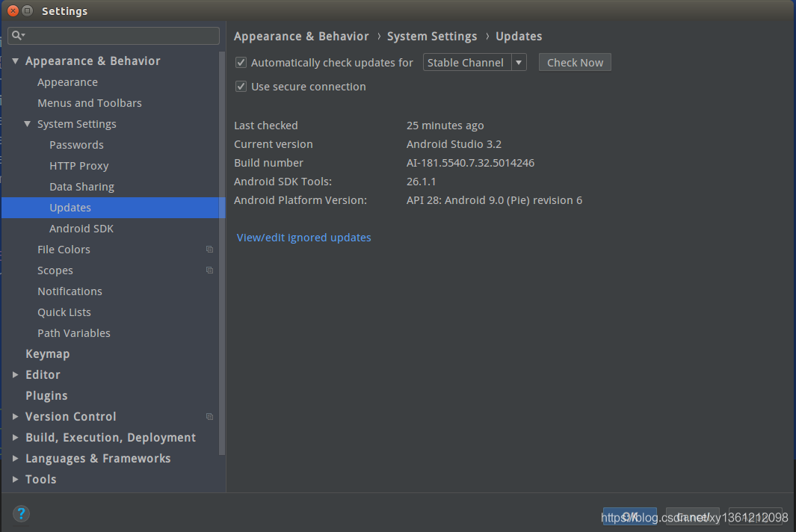
Task: Click the SDK Tools value 26.1.1
Action: pos(421,182)
